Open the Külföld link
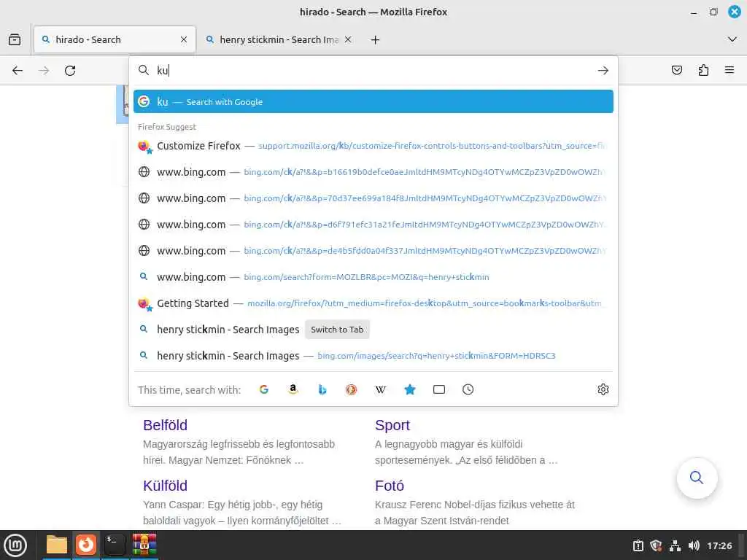Screen dimensions: 747x560 [x=166, y=485]
